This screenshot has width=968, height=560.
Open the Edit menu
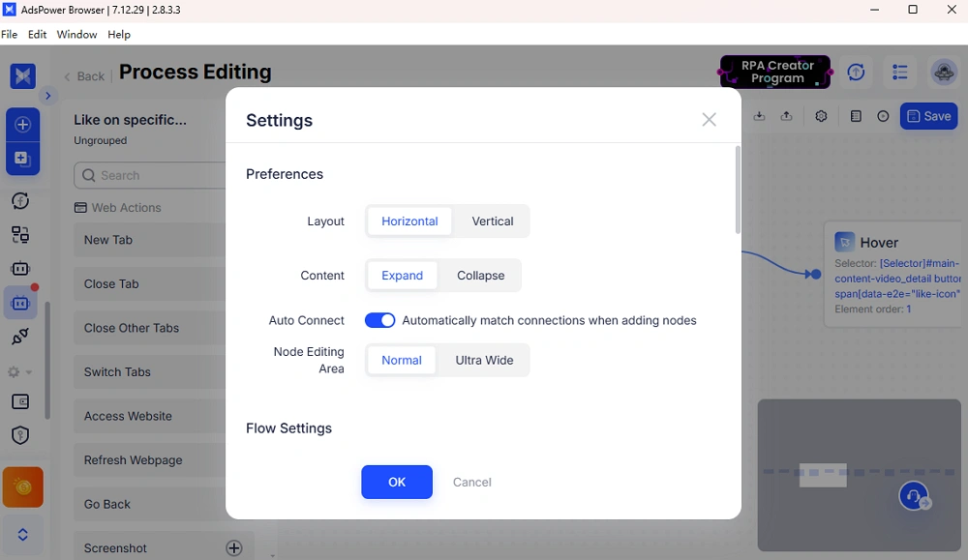click(37, 34)
